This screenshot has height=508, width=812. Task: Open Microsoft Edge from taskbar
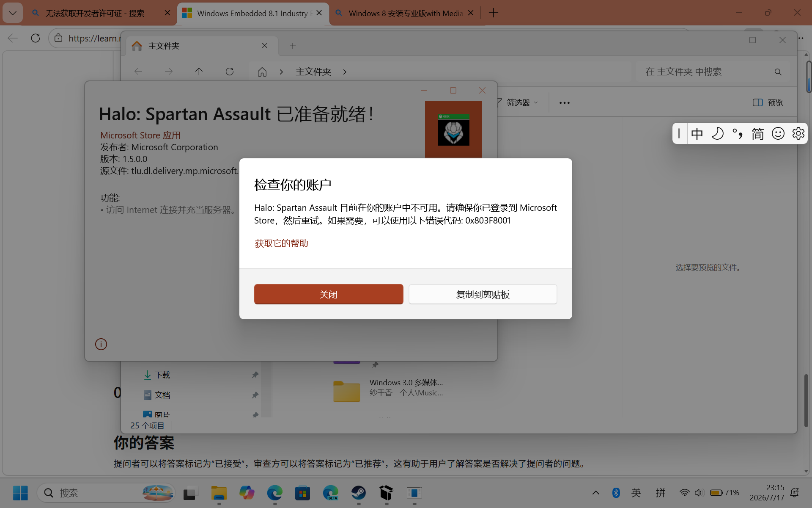(275, 493)
